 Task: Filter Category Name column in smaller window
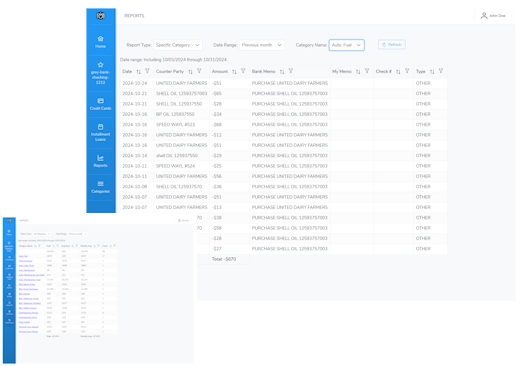39,246
